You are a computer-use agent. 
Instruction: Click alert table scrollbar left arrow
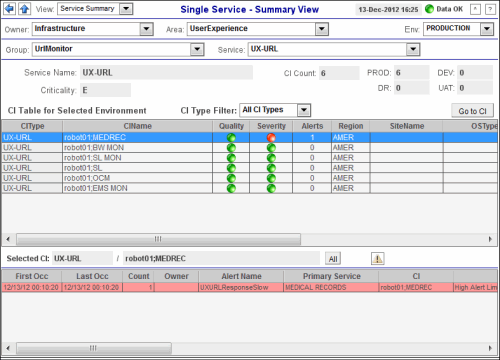[8, 348]
